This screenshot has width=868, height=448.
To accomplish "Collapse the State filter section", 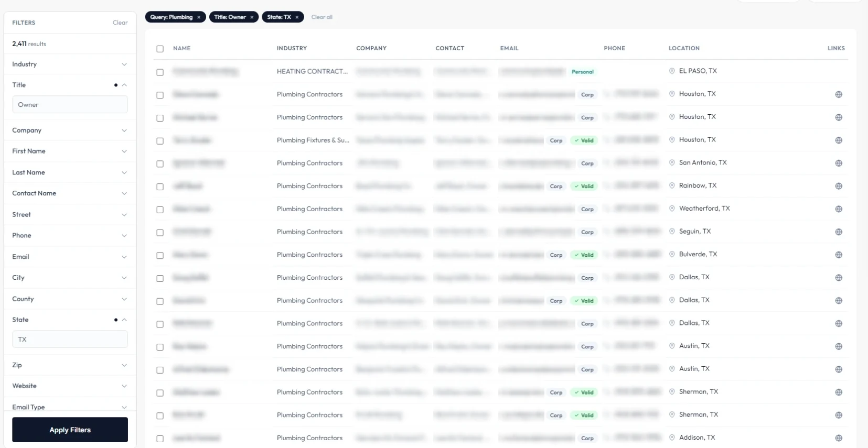I will point(70,320).
